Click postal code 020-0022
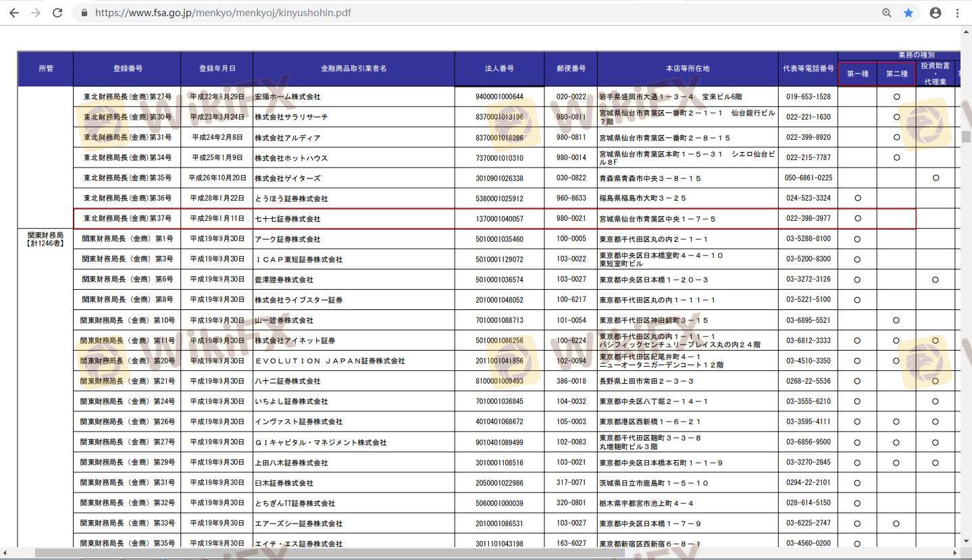Viewport: 972px width, 560px height. coord(571,97)
